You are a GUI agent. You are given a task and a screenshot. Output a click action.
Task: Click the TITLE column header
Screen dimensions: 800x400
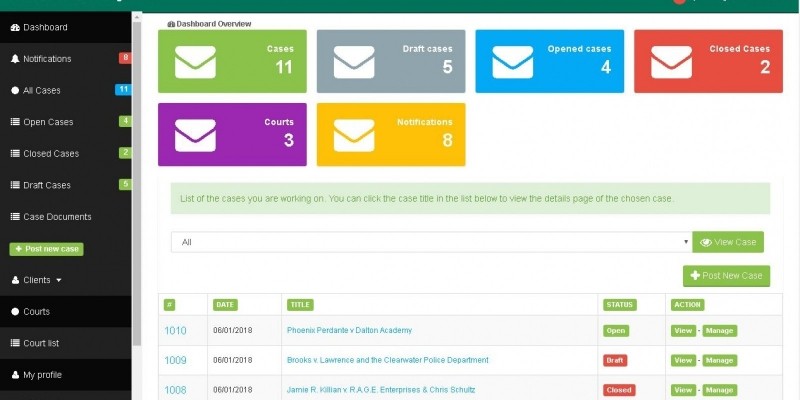tap(300, 305)
